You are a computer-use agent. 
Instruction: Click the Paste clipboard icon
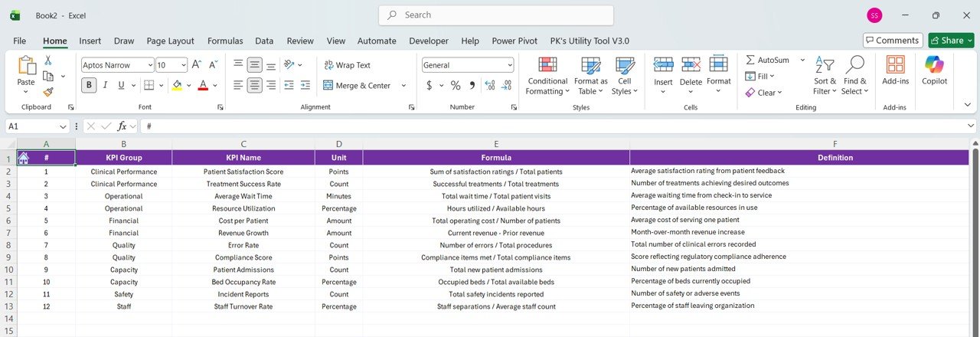click(x=26, y=66)
